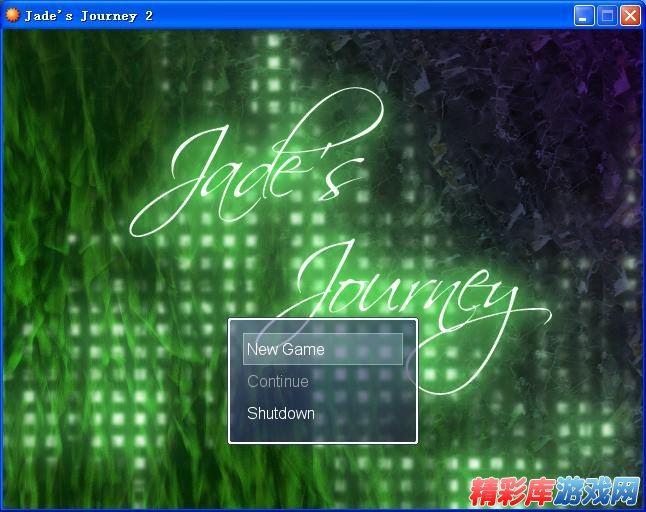Click the dark purple background area top right
The height and width of the screenshot is (512, 646).
pos(590,80)
